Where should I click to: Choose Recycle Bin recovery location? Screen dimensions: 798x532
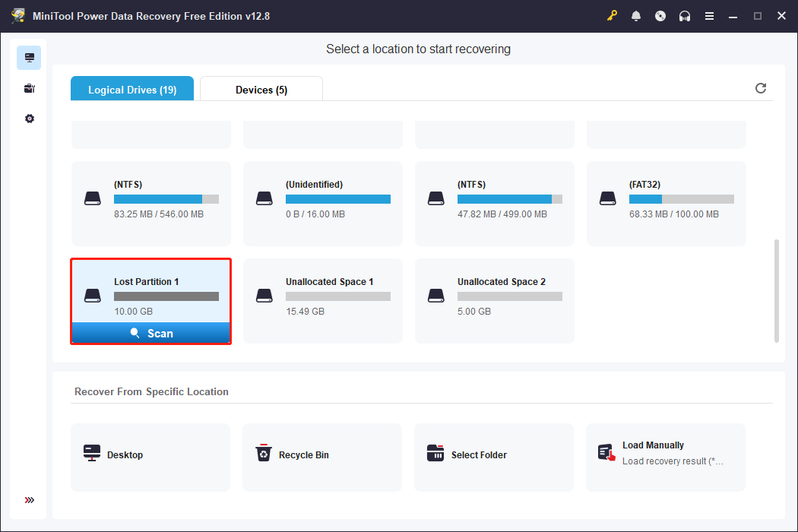tap(322, 458)
